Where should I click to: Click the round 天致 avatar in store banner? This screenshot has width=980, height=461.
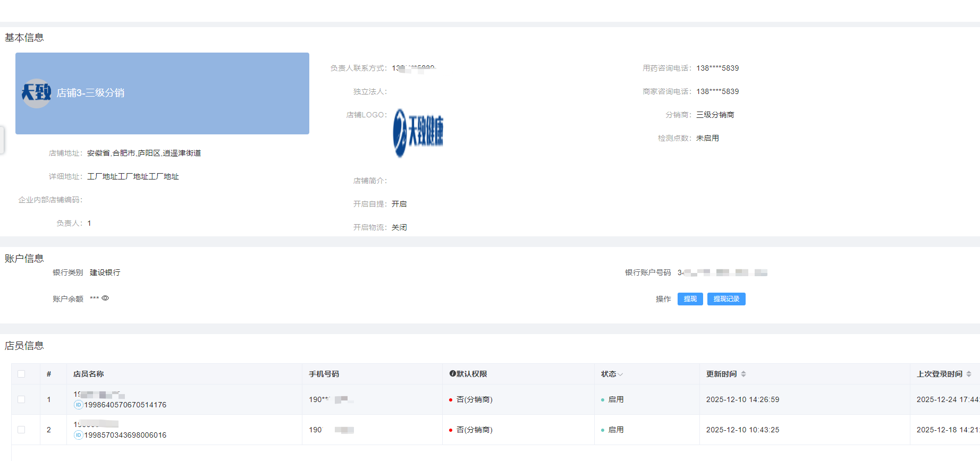(x=36, y=93)
